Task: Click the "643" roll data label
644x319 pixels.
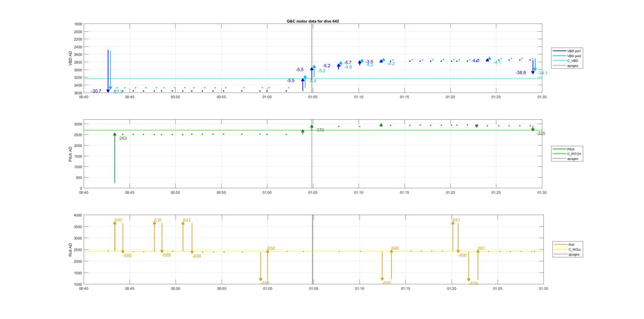Action: coord(186,220)
